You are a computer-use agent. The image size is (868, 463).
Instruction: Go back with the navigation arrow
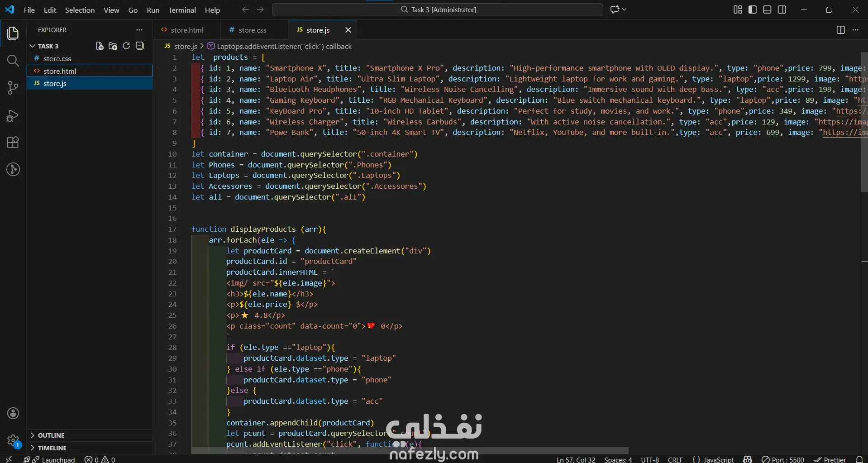click(245, 10)
